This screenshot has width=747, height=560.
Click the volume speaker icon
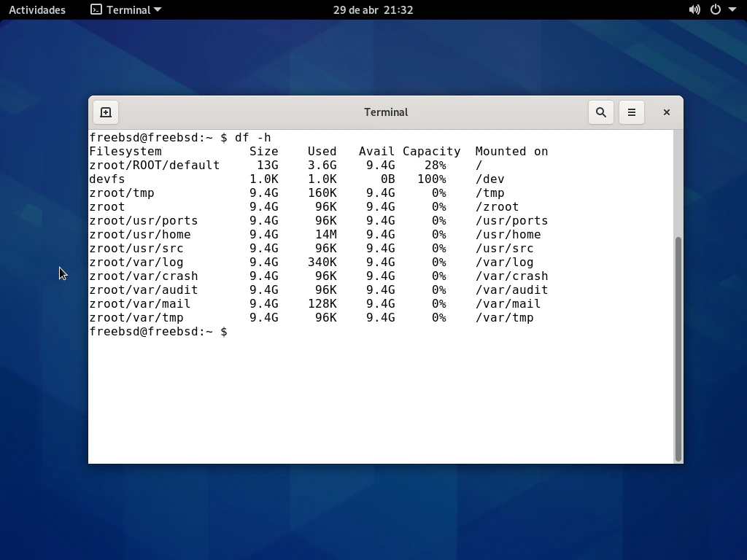pos(694,9)
